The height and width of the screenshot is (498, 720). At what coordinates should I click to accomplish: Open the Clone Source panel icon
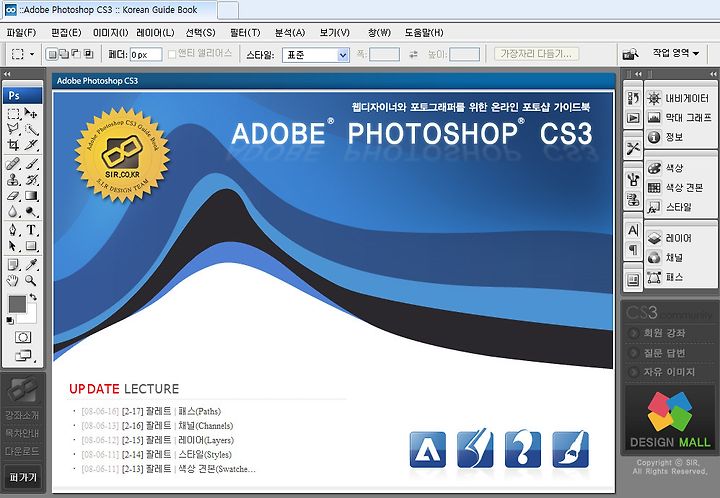point(633,200)
